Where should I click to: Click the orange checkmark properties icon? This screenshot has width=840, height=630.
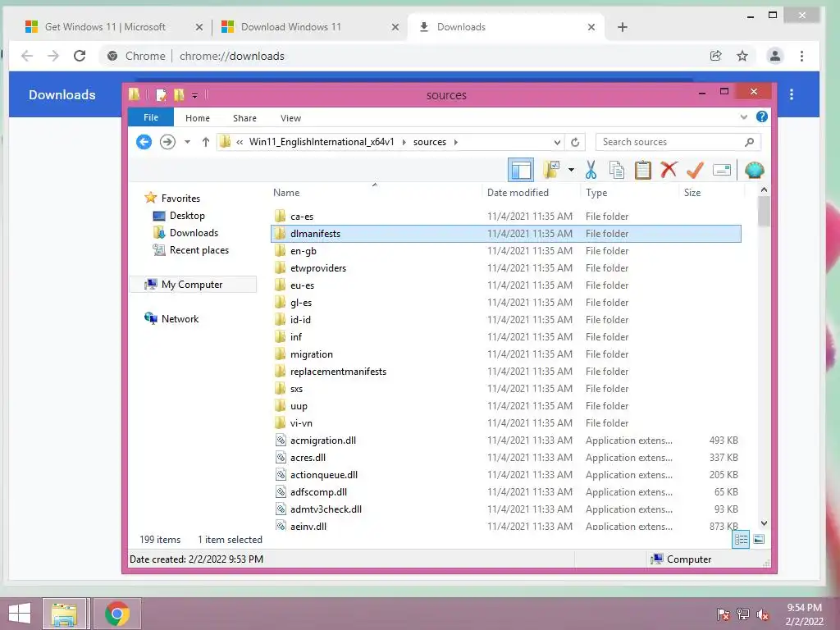695,171
